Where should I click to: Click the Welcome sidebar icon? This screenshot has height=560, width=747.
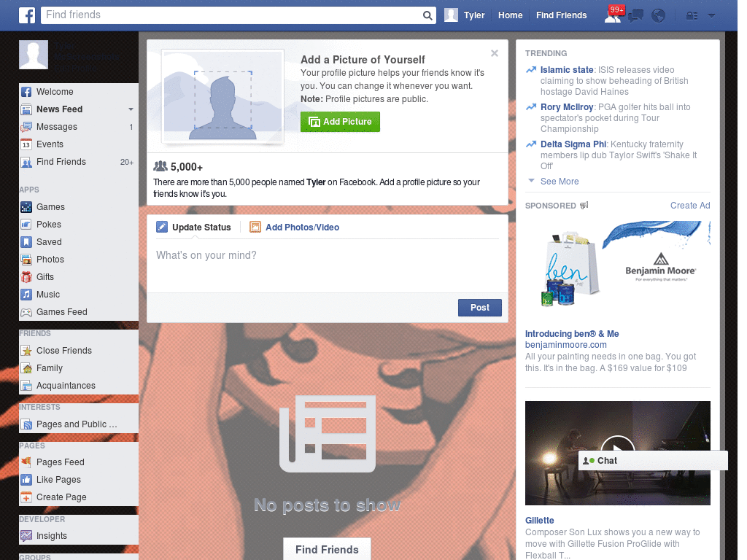(26, 92)
